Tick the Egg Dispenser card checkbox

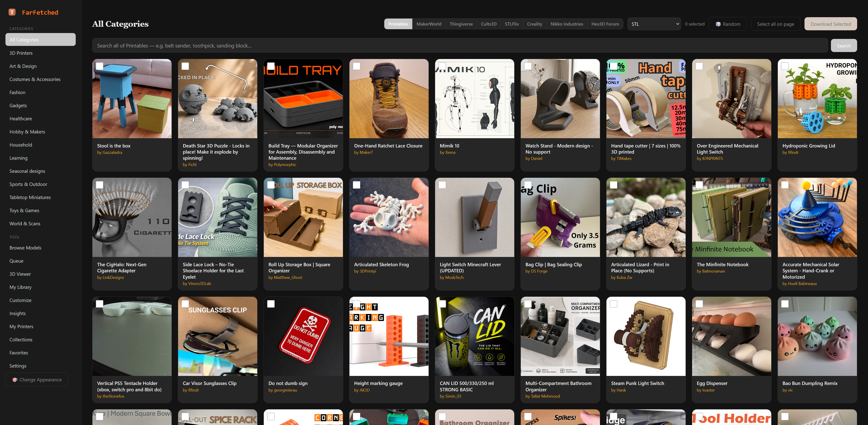click(699, 304)
